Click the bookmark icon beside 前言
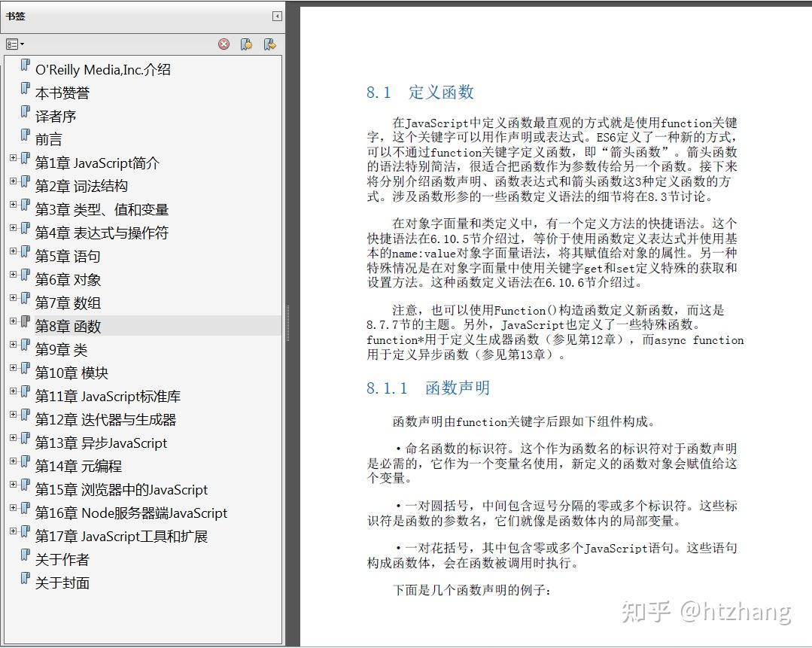 [26, 138]
